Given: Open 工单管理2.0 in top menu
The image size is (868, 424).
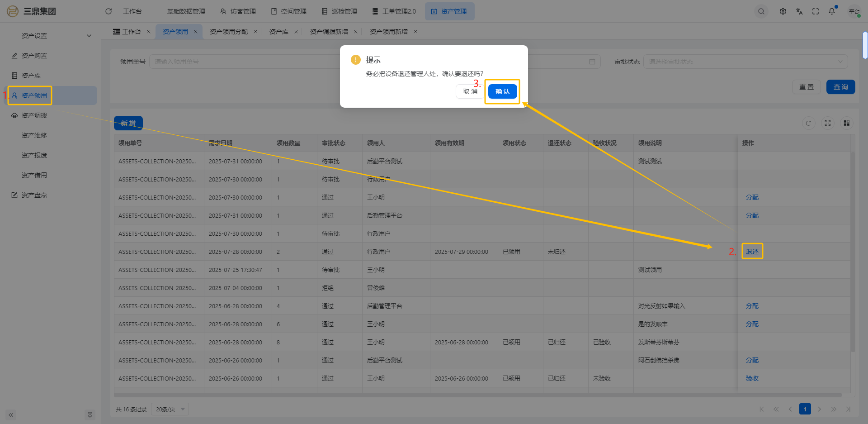Looking at the screenshot, I should click(x=394, y=11).
